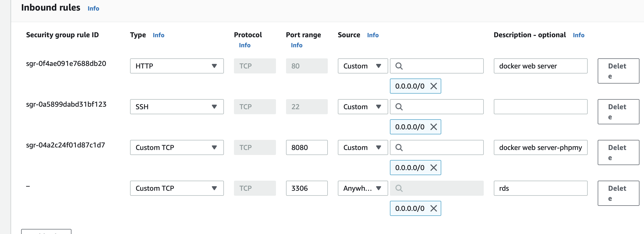The width and height of the screenshot is (644, 234).
Task: Remove 0.0.0.0/0 from port 8080 rule
Action: tap(433, 168)
